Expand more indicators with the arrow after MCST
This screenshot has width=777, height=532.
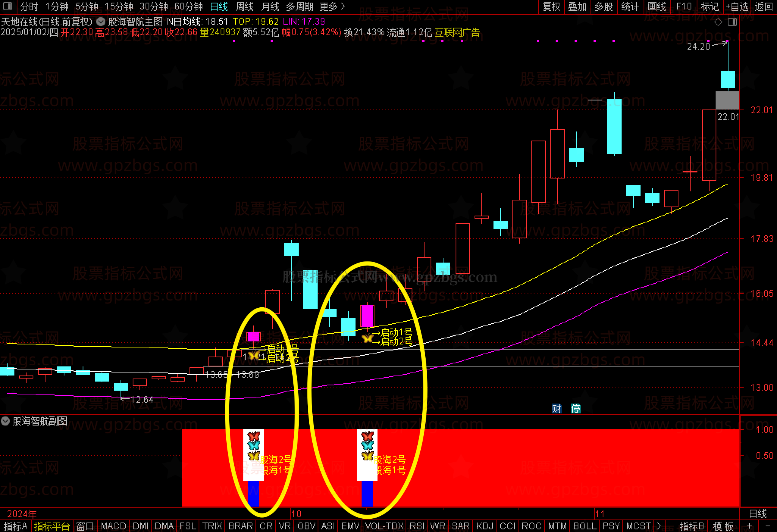[x=659, y=526]
